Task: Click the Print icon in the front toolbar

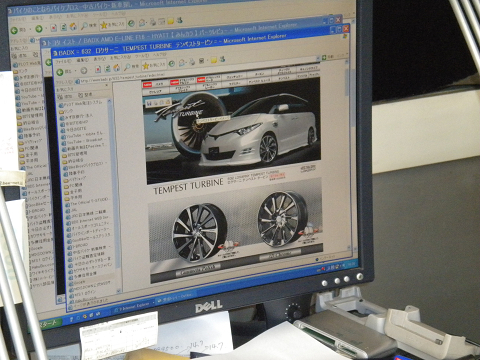Action: (x=192, y=62)
